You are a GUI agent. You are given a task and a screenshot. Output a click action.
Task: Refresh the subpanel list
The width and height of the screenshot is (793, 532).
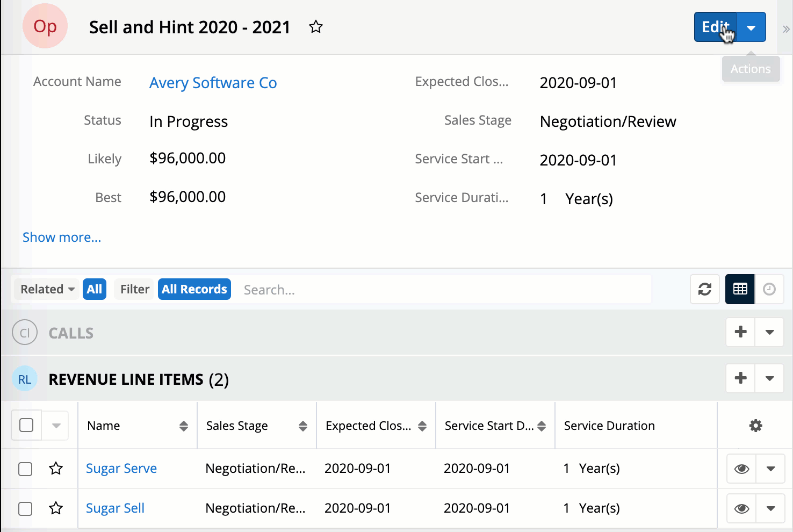[704, 289]
